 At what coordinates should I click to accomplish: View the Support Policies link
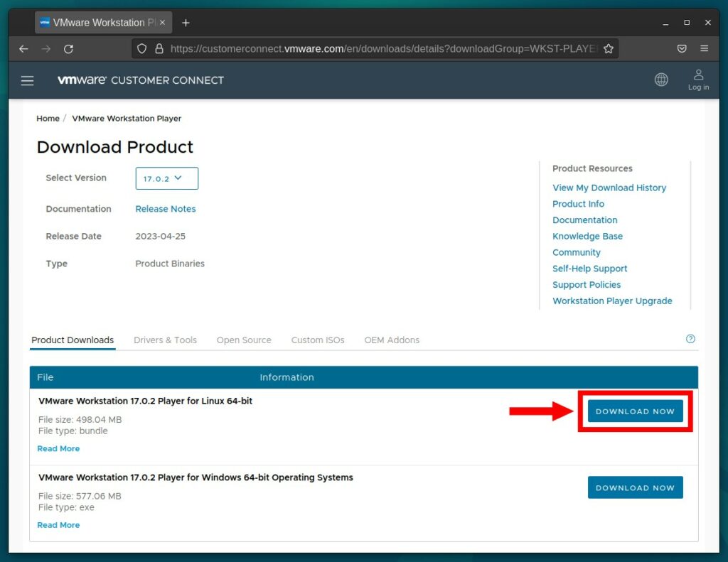(x=587, y=285)
